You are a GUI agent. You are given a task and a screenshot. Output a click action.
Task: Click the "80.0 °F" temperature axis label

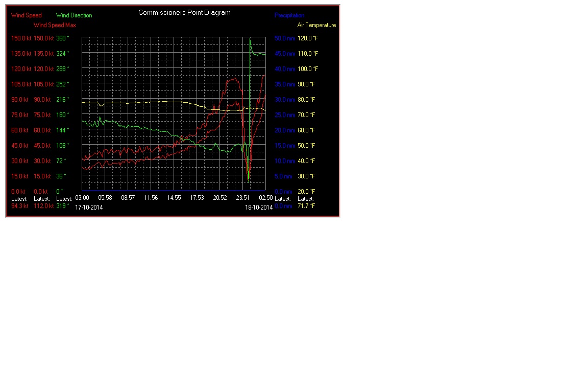306,100
